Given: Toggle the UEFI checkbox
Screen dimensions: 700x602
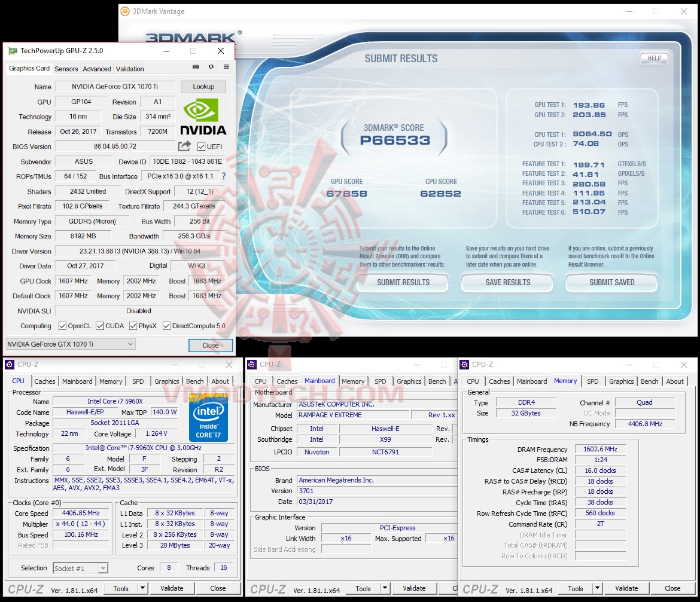Looking at the screenshot, I should click(202, 146).
